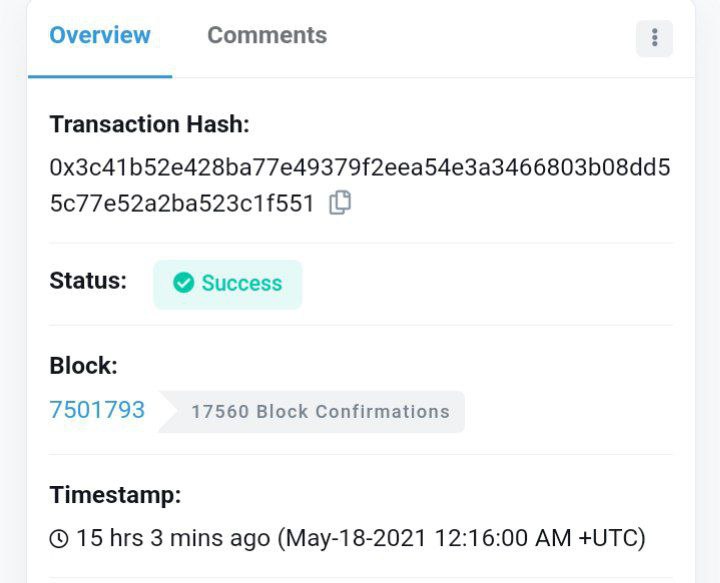Screen dimensions: 720x583
Task: Switch to the Comments tab
Action: click(x=266, y=36)
